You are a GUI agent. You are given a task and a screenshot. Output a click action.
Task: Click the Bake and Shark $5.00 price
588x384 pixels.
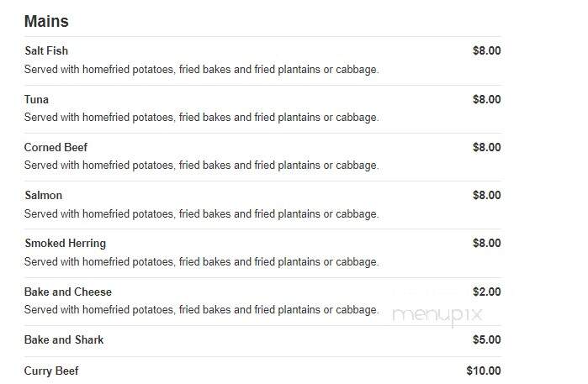486,339
